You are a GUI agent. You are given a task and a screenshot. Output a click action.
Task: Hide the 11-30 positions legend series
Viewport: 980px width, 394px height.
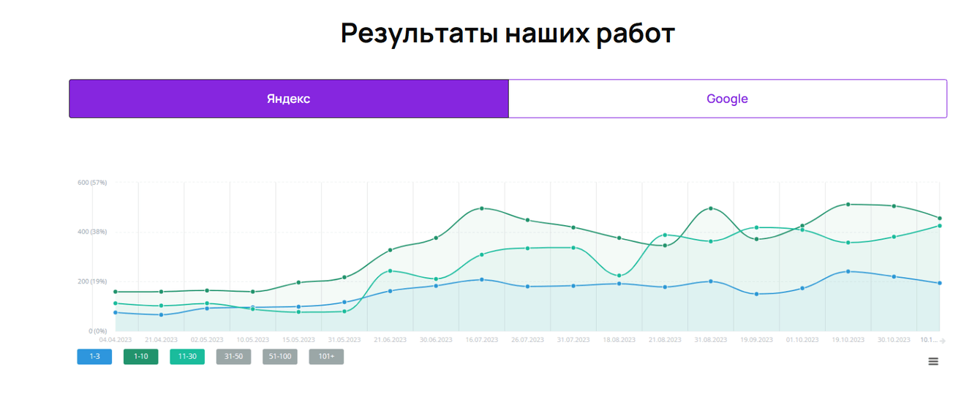coord(187,357)
